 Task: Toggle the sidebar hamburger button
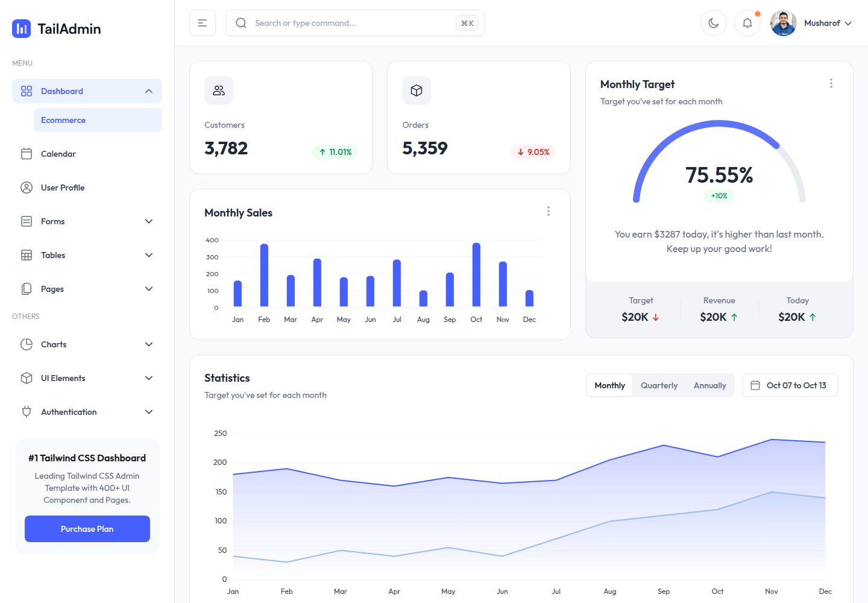tap(203, 23)
